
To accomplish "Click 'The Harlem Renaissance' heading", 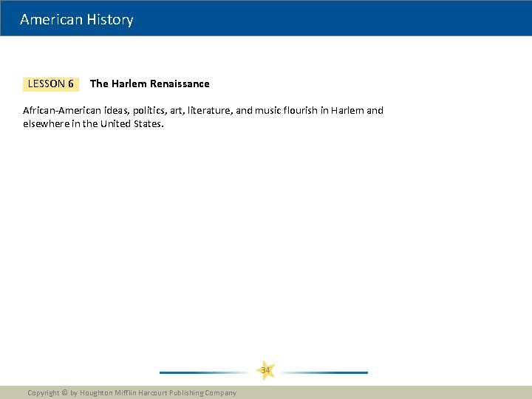I will 149,83.
